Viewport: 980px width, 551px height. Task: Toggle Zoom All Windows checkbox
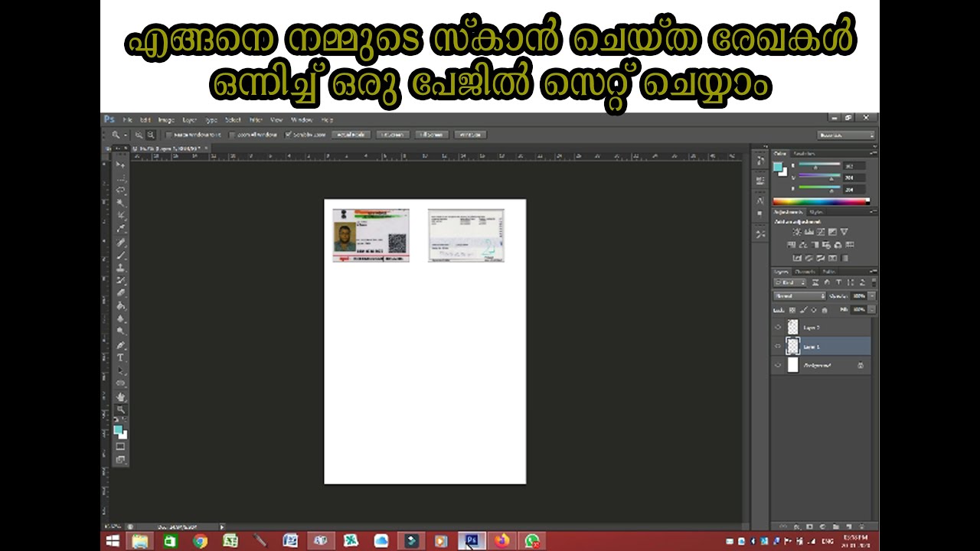[x=232, y=135]
